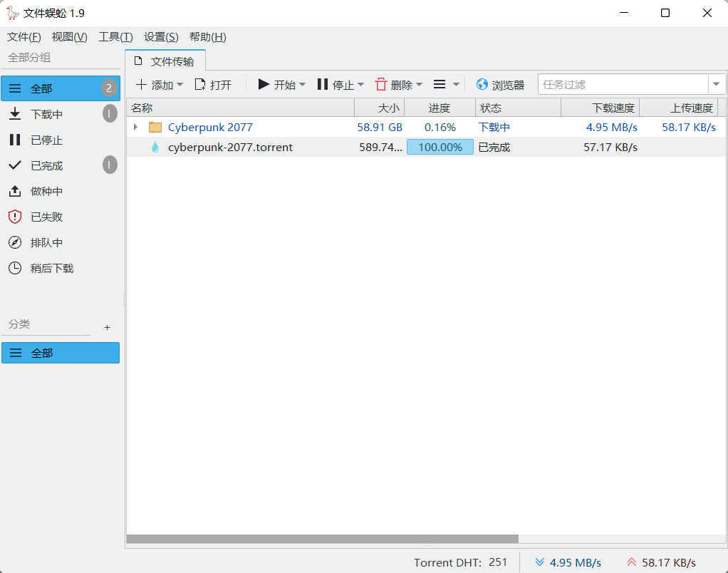Select 已完成 filter in sidebar
This screenshot has height=573, width=728.
(61, 165)
